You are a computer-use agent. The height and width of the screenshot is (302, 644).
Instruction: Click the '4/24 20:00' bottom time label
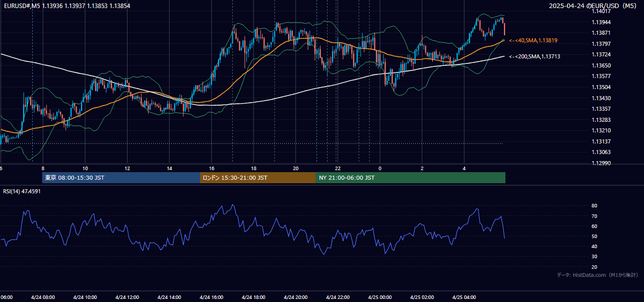pos(296,297)
